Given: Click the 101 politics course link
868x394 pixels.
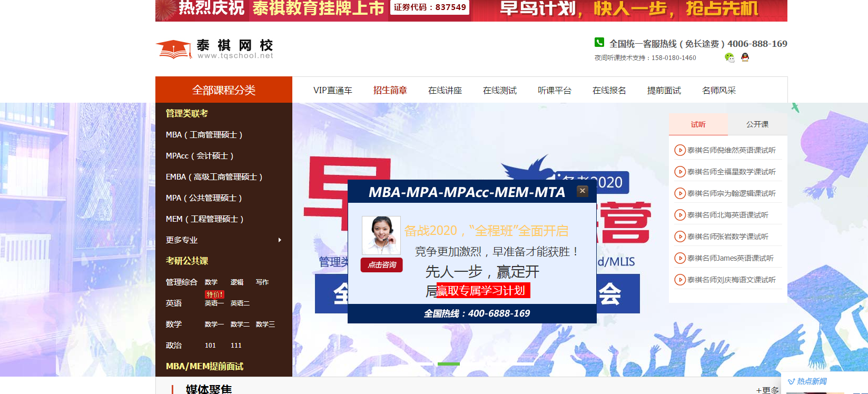Looking at the screenshot, I should 211,346.
